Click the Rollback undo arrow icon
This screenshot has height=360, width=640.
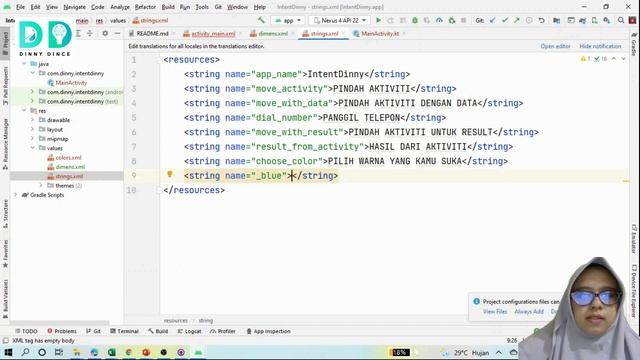541,20
